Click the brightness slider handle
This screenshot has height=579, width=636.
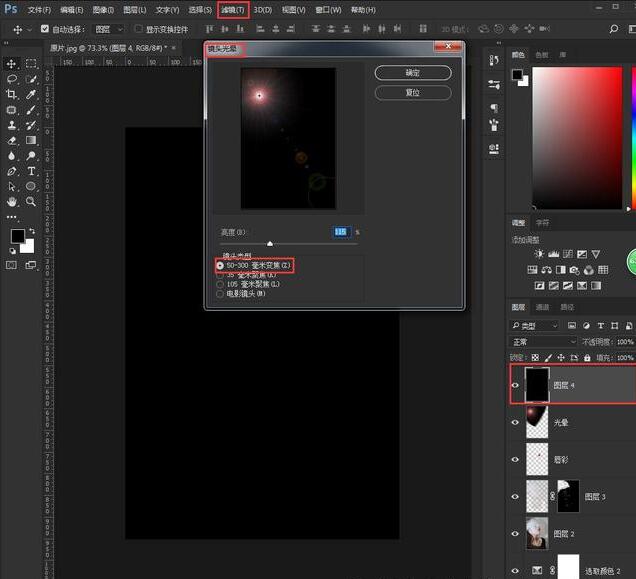click(270, 243)
